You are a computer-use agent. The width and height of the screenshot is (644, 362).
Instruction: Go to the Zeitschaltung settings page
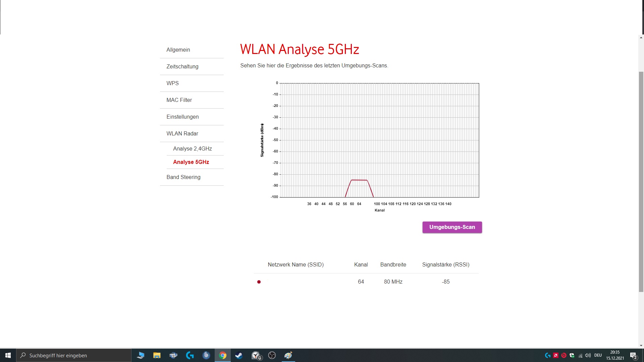tap(182, 66)
